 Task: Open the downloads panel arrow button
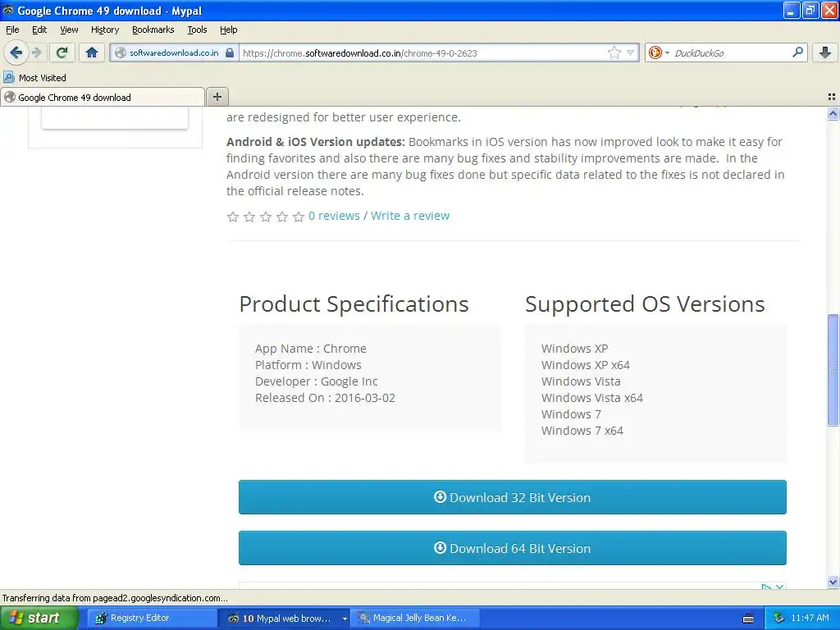pos(825,52)
